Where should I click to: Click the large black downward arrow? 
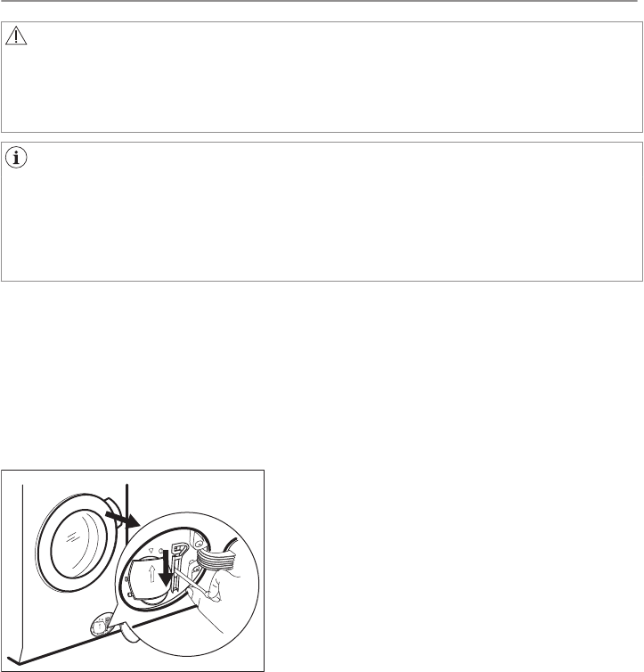pyautogui.click(x=166, y=569)
